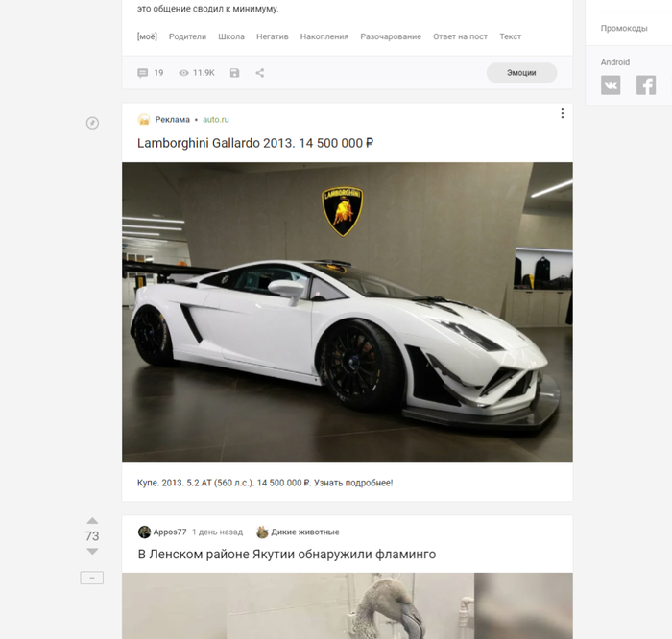Open the Дикие животные community icon
Screen dimensions: 672x639
click(262, 532)
